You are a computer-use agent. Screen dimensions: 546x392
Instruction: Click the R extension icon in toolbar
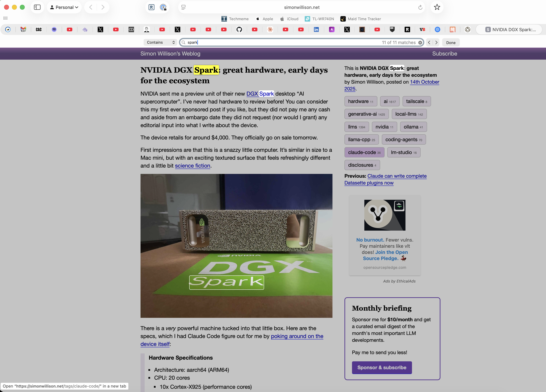point(151,7)
